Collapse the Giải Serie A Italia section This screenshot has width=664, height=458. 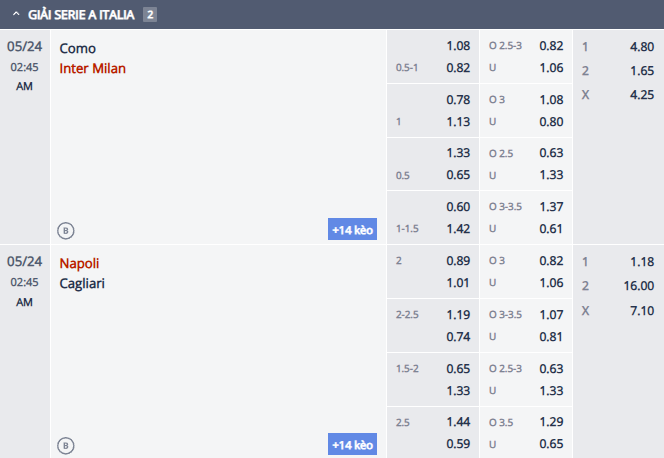click(x=16, y=14)
